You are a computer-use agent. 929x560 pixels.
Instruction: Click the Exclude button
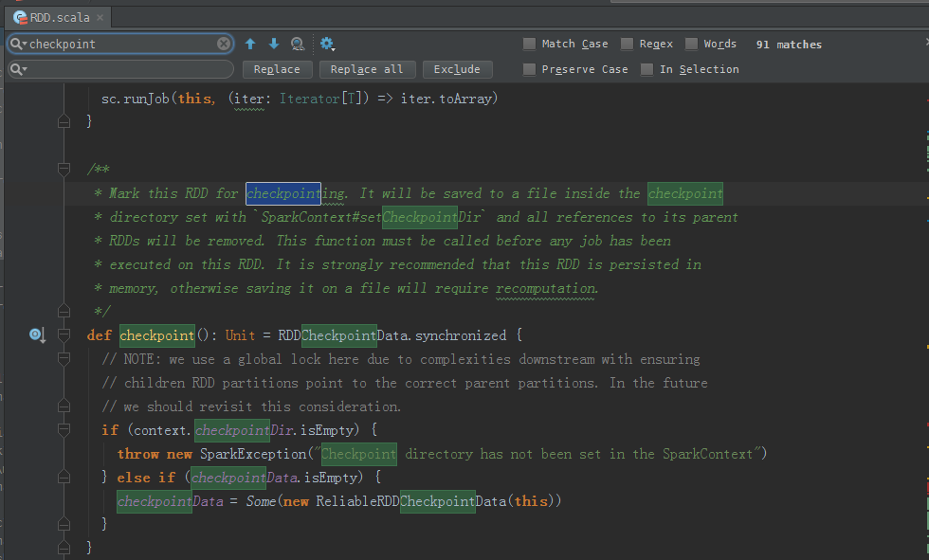click(457, 69)
